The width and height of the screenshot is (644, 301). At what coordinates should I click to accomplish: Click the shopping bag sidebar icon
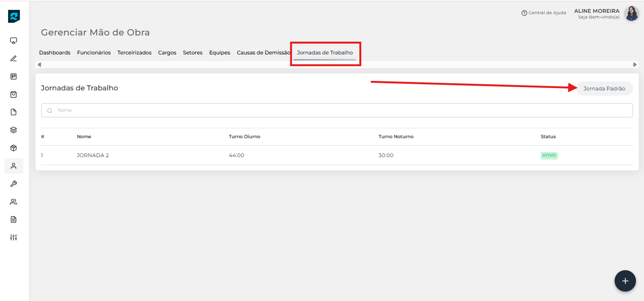click(x=14, y=94)
